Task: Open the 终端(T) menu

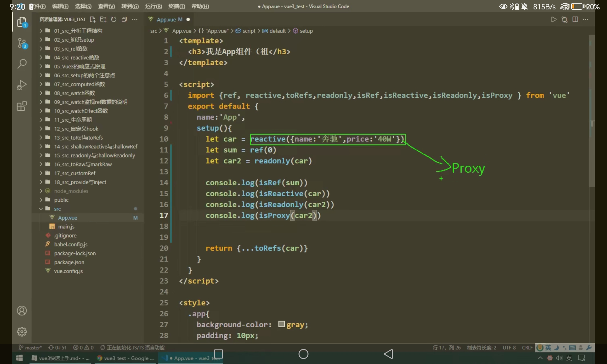Action: click(177, 6)
